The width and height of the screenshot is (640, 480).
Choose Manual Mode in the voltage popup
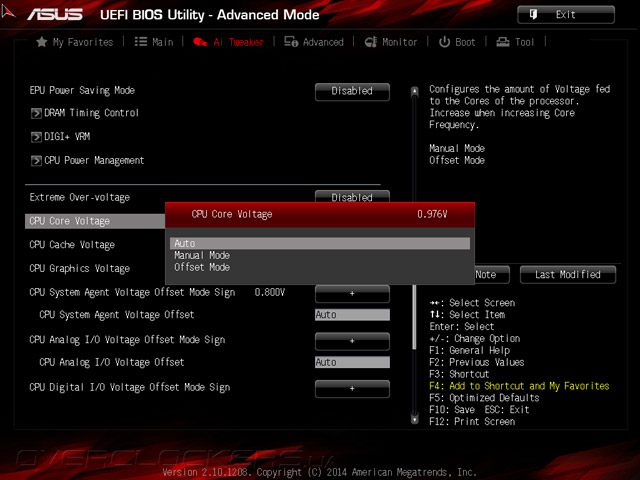click(x=202, y=255)
